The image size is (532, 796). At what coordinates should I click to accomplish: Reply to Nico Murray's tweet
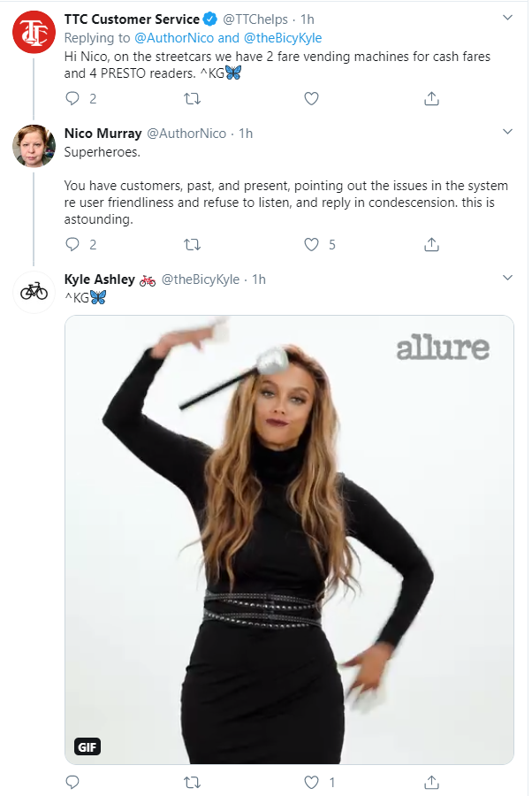[72, 244]
